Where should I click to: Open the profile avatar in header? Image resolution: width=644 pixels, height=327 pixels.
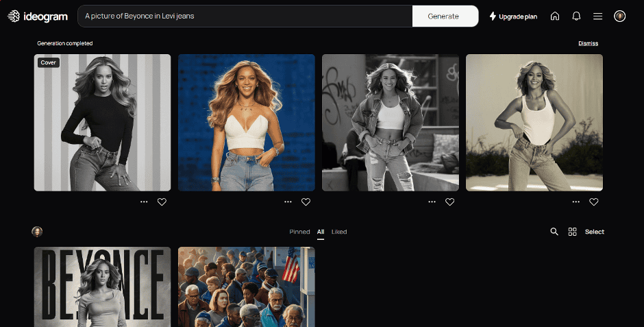tap(619, 16)
